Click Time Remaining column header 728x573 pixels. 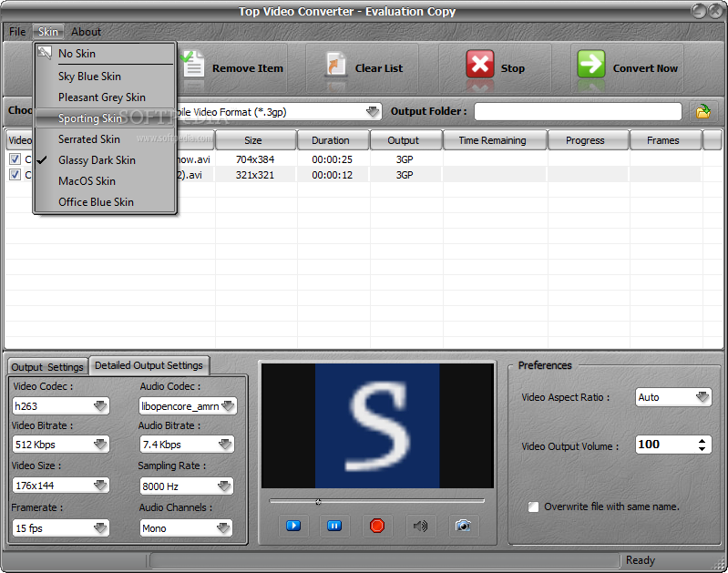495,140
